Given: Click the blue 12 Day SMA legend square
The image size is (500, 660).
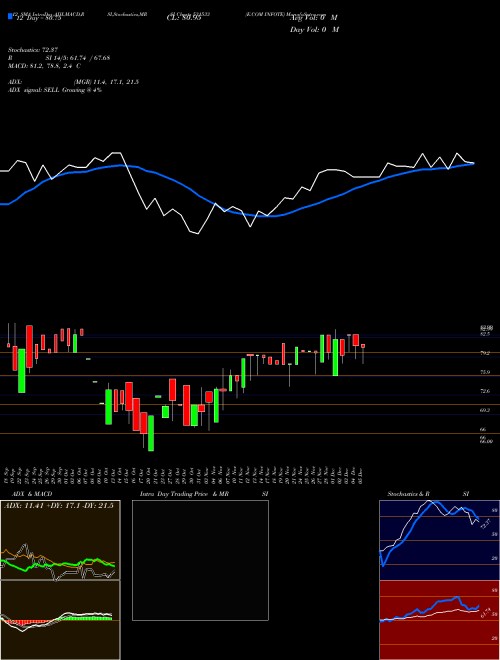Looking at the screenshot, I should point(10,17).
